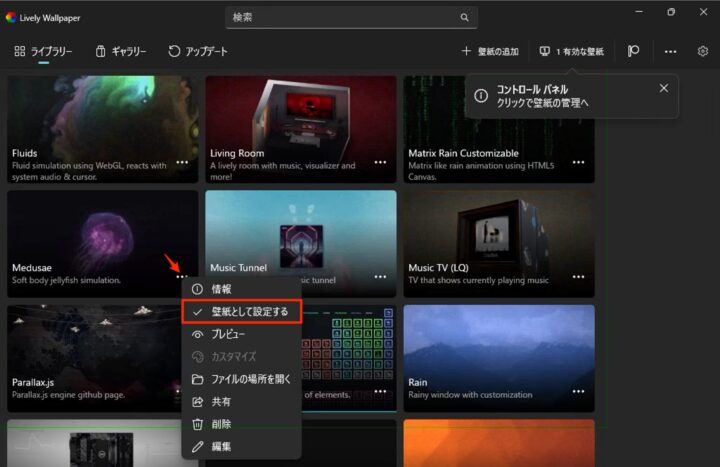
Task: Select the orange wallpaper thumbnail at the bottom
Action: 499,443
